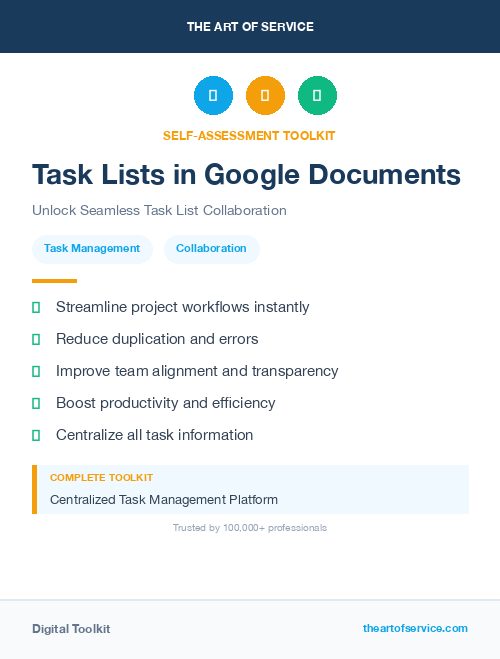Image resolution: width=500 pixels, height=659 pixels.
Task: Click text Improve team alignment and transparency
Action: 197,371
